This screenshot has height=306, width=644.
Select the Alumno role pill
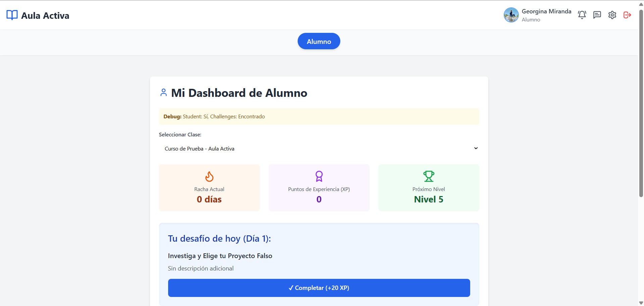pos(318,41)
